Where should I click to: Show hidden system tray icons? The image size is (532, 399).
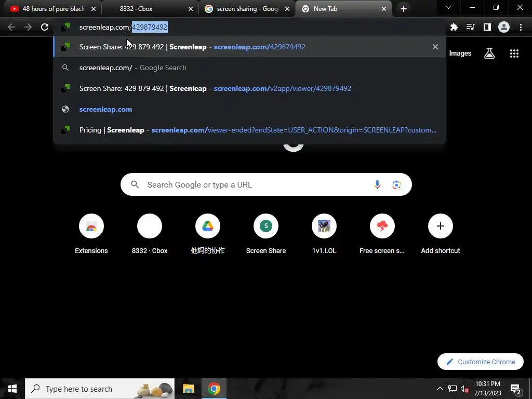pos(440,389)
